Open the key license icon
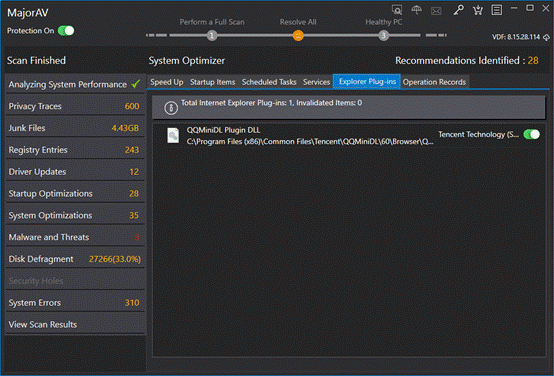This screenshot has width=554, height=376. click(458, 10)
